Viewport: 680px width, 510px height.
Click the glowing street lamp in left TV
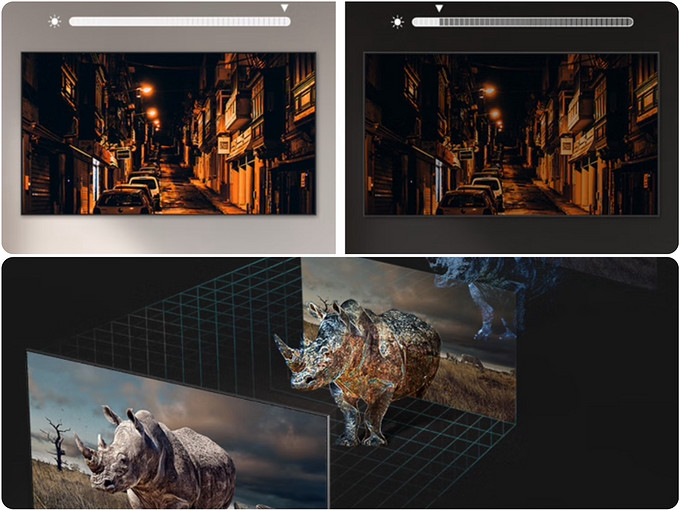pyautogui.click(x=146, y=90)
